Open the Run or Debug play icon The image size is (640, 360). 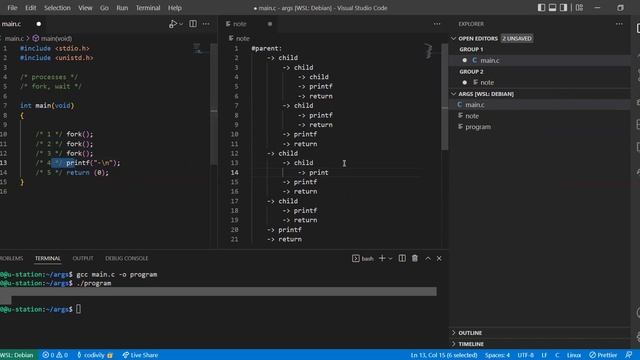click(x=173, y=24)
